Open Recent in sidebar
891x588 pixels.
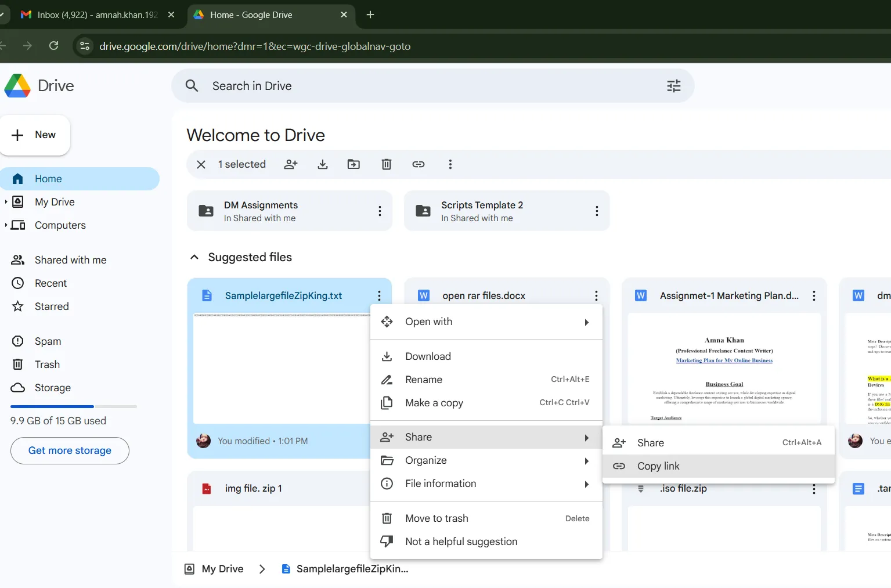click(x=80, y=283)
